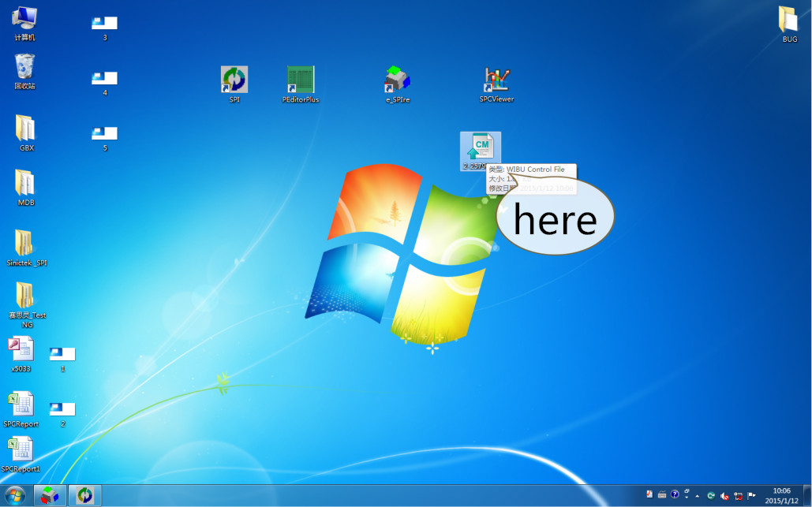Open the taskbar clock and date
The height and width of the screenshot is (507, 812).
pos(781,495)
